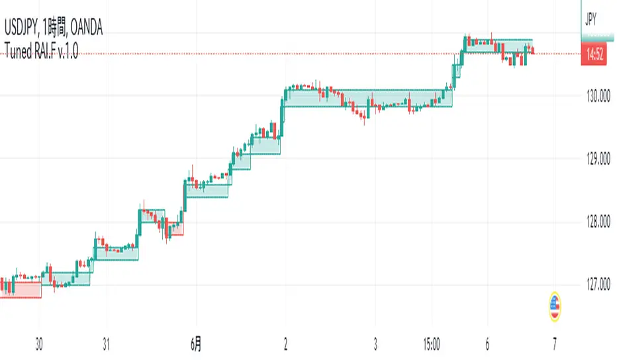Click the 128.000 price axis label
The image size is (617, 364).
coord(593,223)
